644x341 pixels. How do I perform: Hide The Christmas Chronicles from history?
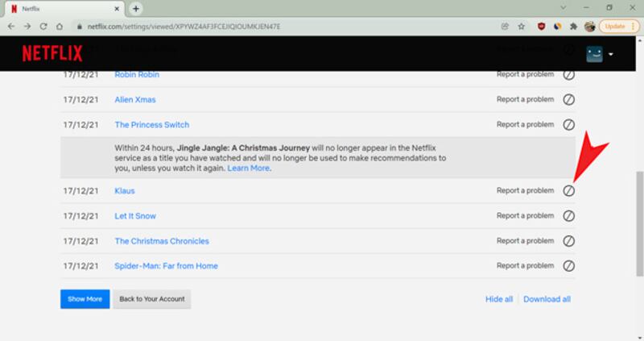coord(568,241)
